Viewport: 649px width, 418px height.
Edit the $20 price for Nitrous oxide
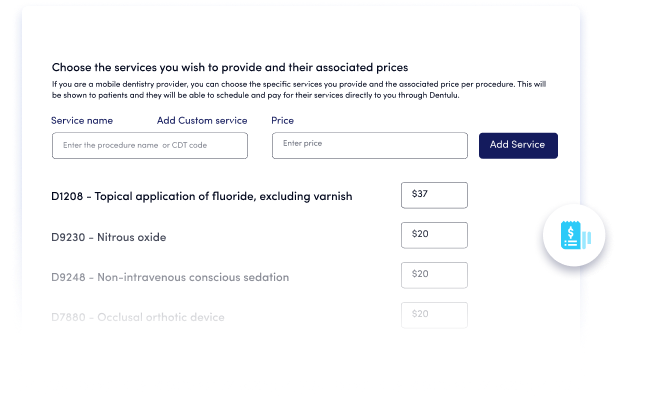434,235
